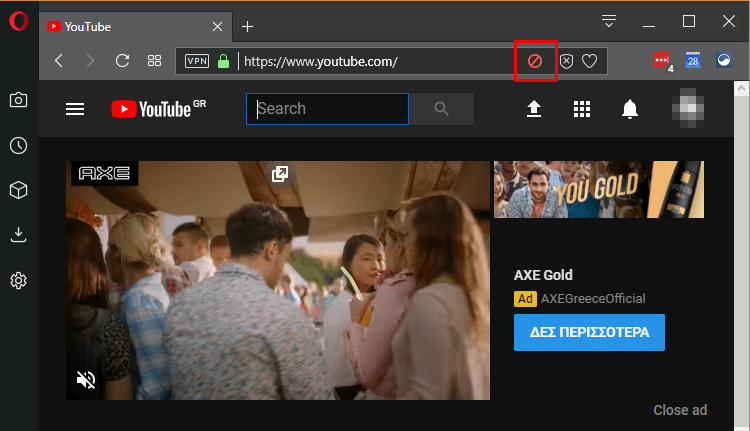
Task: Open the YOU GOLD banner image
Action: pos(599,189)
